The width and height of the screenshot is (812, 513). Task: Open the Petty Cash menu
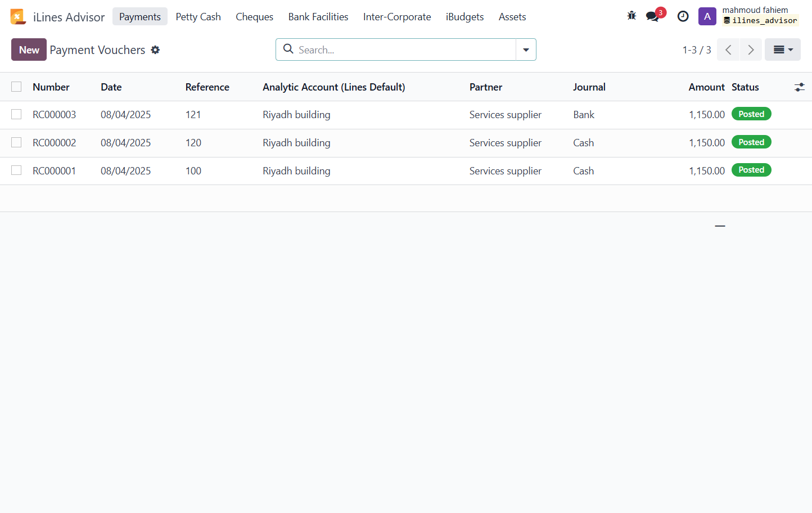click(199, 17)
